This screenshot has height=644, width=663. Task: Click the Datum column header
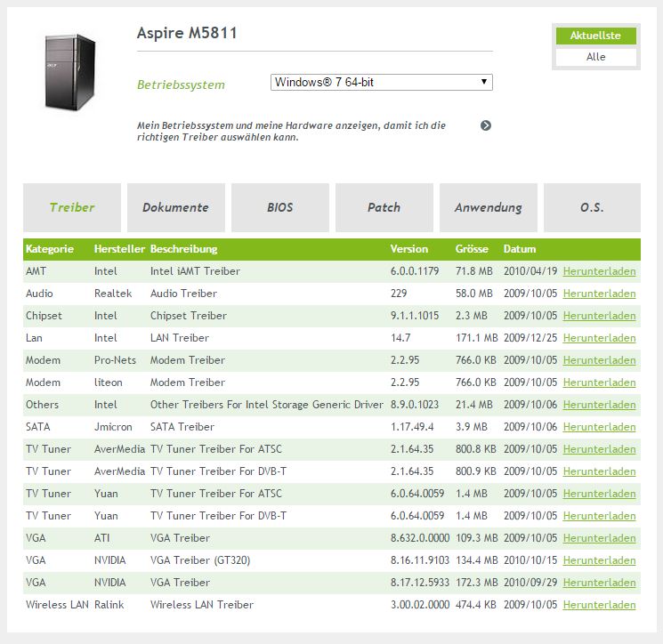click(520, 249)
